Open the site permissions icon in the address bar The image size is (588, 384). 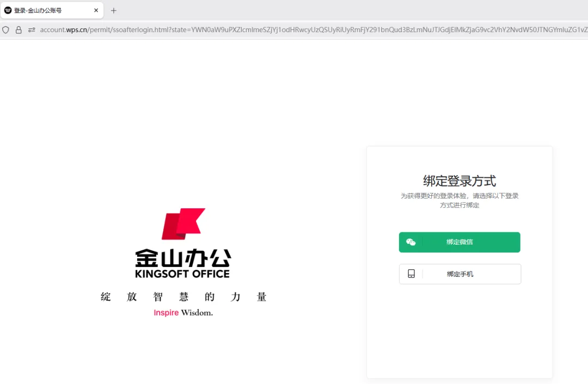coord(32,29)
